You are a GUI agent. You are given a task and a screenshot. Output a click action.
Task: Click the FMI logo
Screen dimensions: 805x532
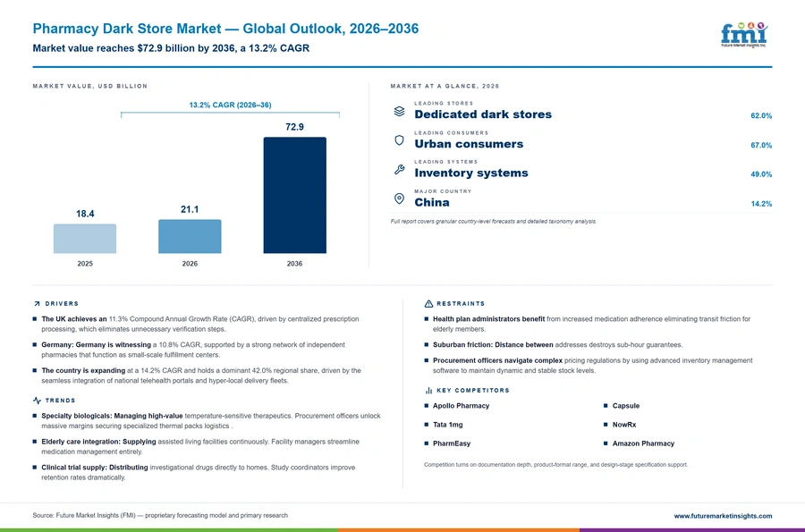tap(744, 35)
